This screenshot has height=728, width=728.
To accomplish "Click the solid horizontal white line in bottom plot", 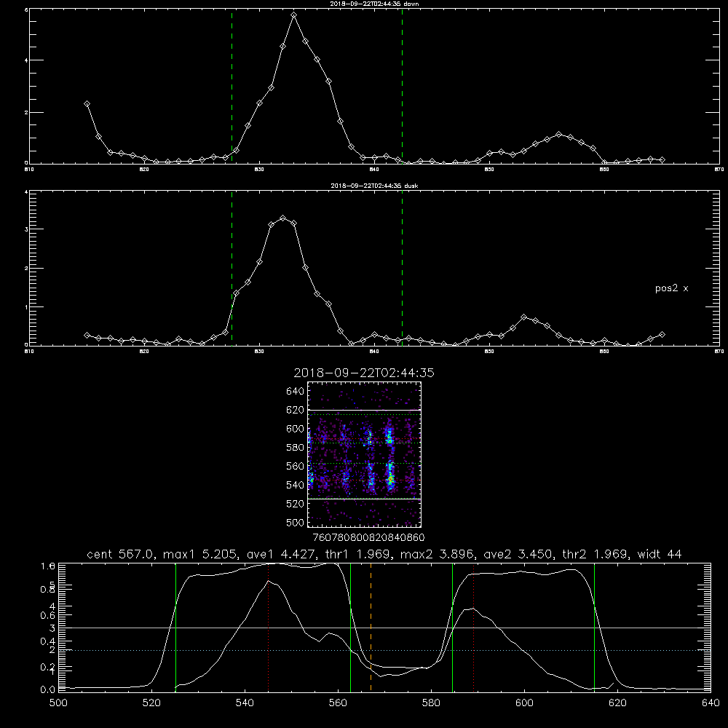I will point(385,628).
